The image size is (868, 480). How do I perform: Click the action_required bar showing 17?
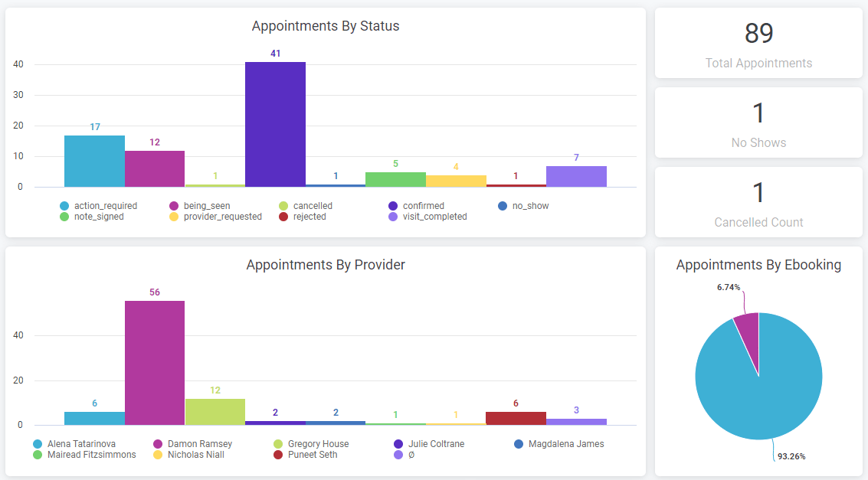point(94,162)
